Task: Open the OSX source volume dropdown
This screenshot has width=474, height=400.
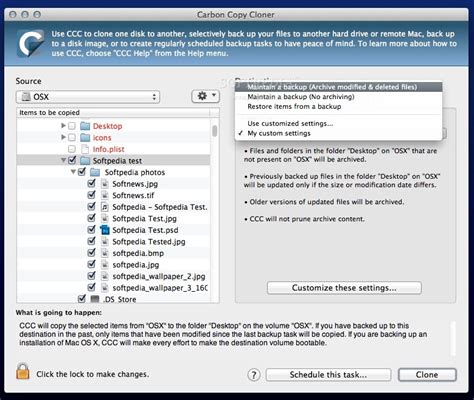Action: pos(88,97)
